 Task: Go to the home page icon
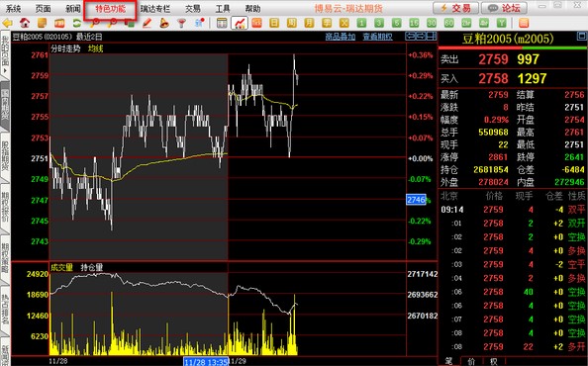pyautogui.click(x=25, y=23)
